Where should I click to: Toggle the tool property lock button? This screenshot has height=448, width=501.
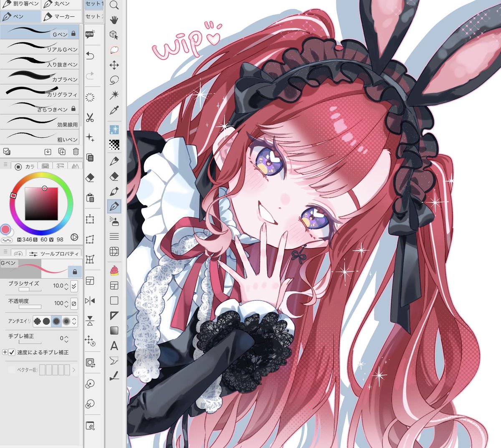coord(75,272)
